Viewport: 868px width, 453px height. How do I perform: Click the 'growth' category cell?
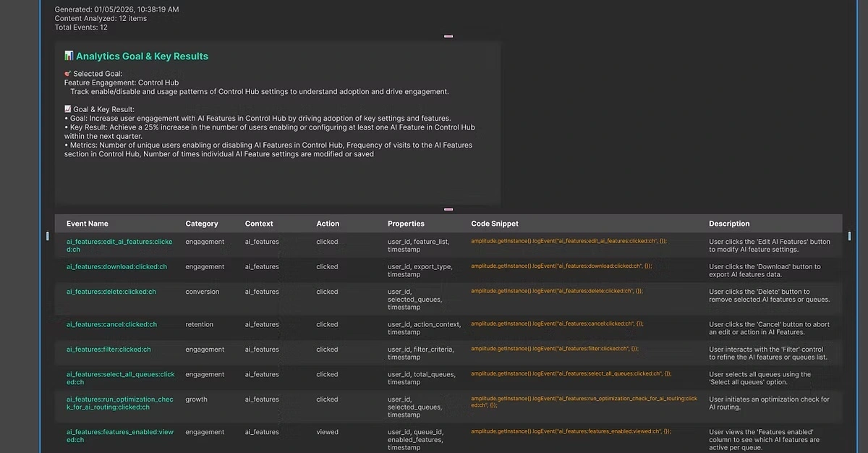[x=196, y=399]
